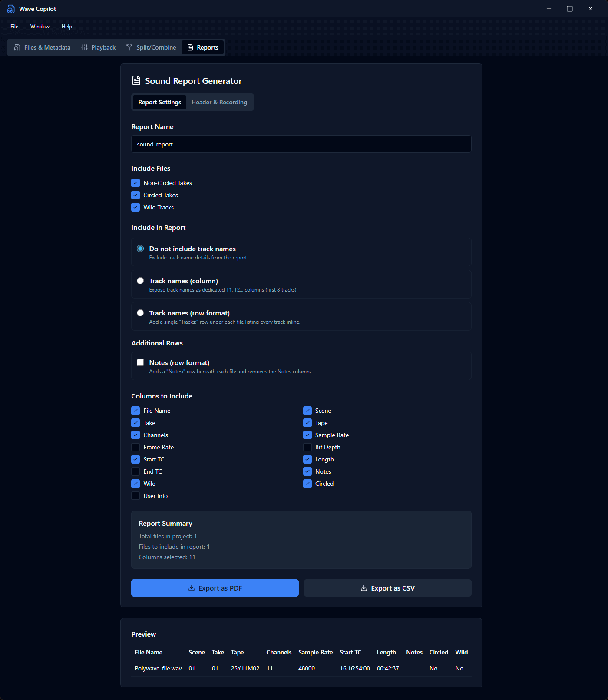Click the download icon on Export as CSV
Image resolution: width=608 pixels, height=700 pixels.
point(364,588)
